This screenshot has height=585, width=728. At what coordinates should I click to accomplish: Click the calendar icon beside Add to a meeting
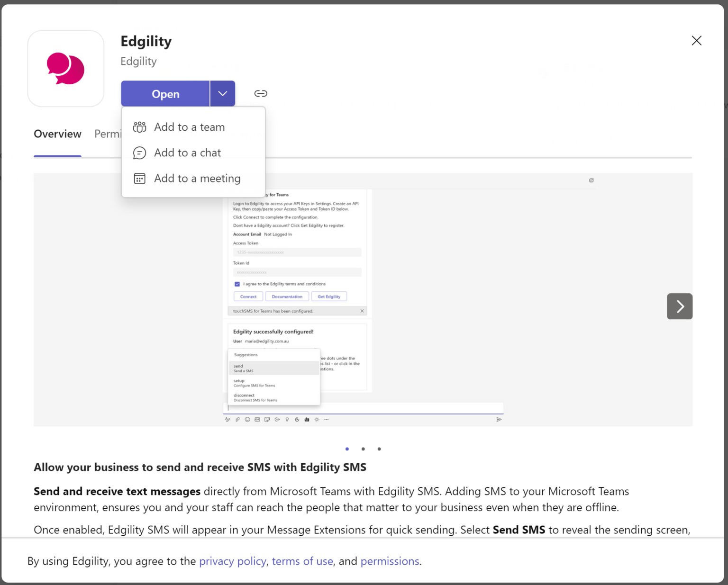pyautogui.click(x=139, y=179)
